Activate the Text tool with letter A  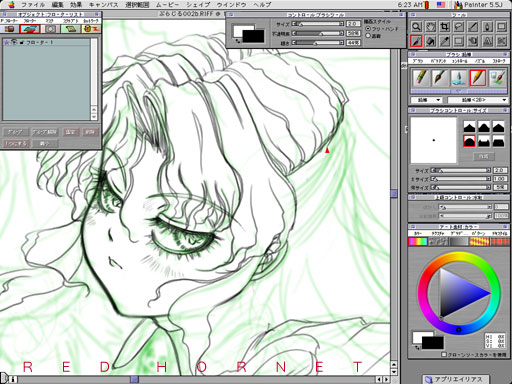pyautogui.click(x=487, y=41)
